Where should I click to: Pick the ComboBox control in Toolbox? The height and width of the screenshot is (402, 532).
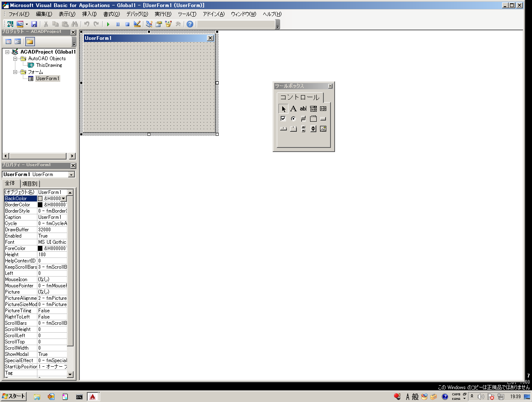pyautogui.click(x=313, y=109)
